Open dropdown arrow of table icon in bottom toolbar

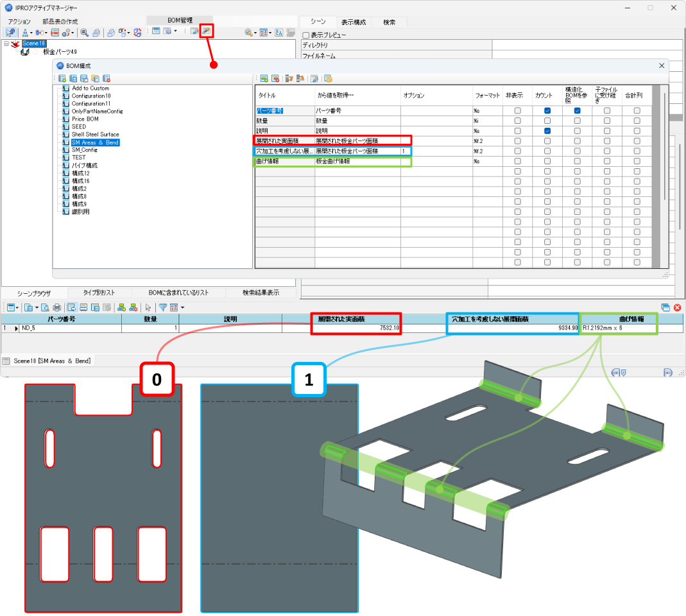(17, 307)
